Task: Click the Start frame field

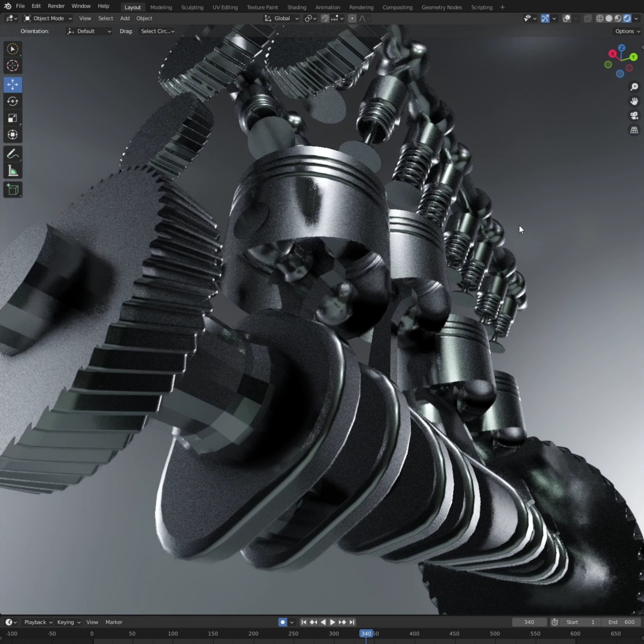Action: point(580,622)
